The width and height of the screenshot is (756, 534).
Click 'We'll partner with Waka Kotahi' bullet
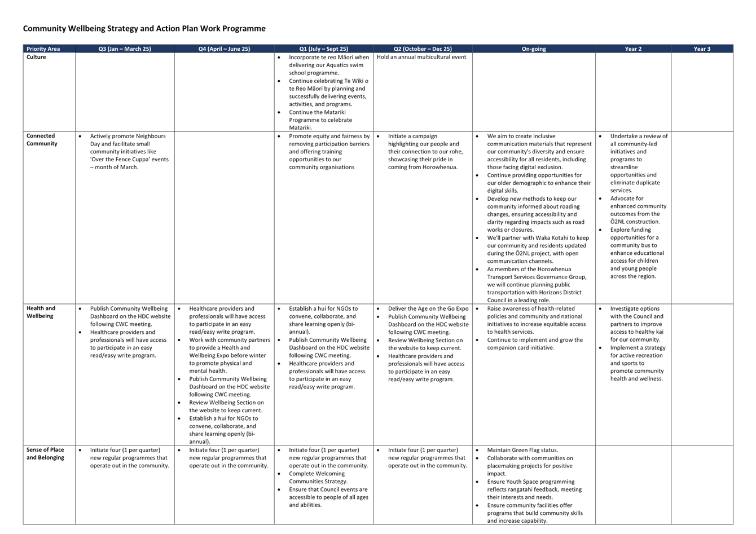pos(538,249)
